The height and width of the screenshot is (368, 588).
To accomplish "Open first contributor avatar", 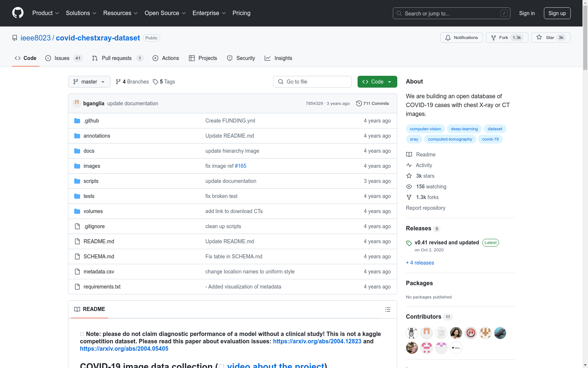I will point(412,333).
